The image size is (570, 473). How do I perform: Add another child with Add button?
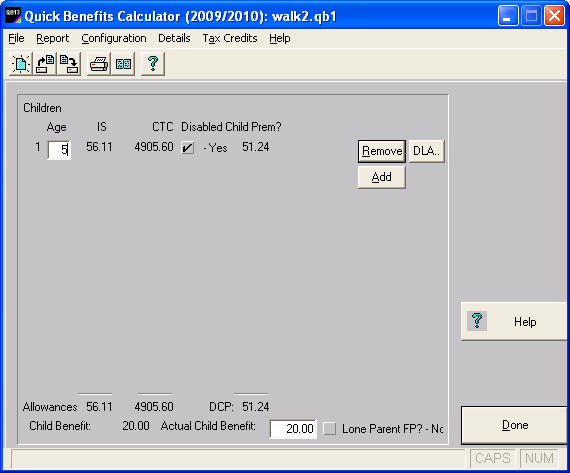(x=382, y=177)
